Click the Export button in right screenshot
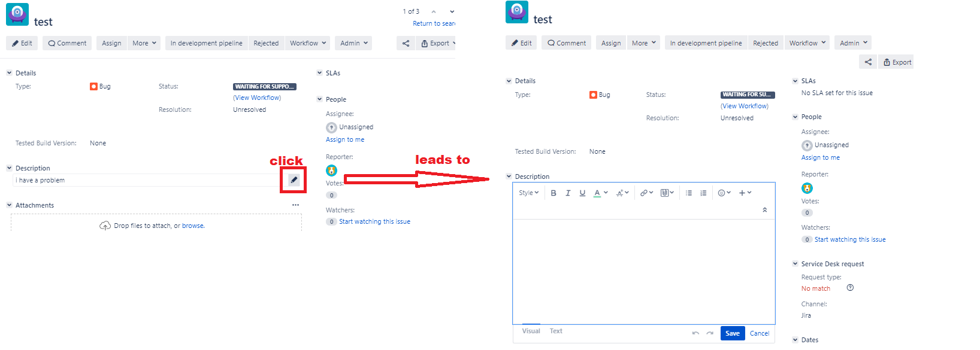 point(897,62)
